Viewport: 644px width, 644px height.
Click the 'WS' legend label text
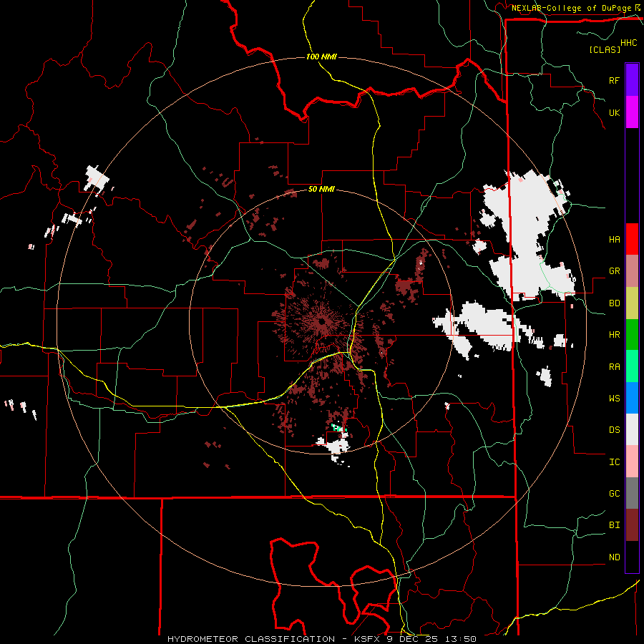point(614,398)
